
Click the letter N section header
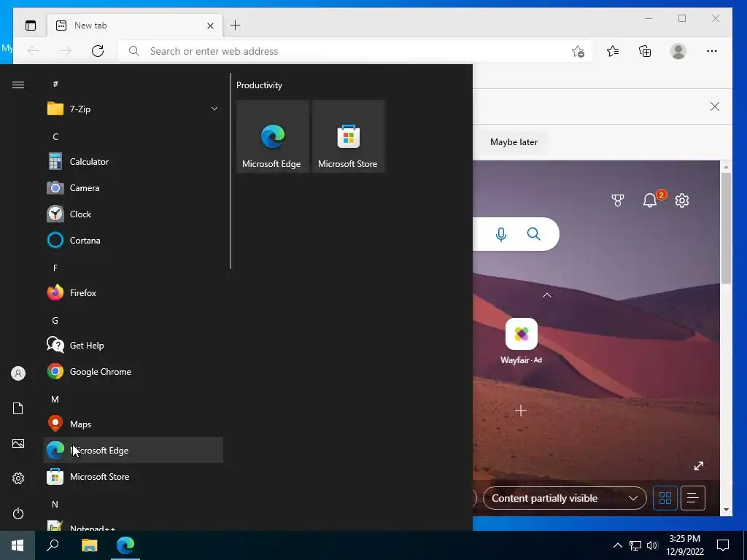pos(55,504)
